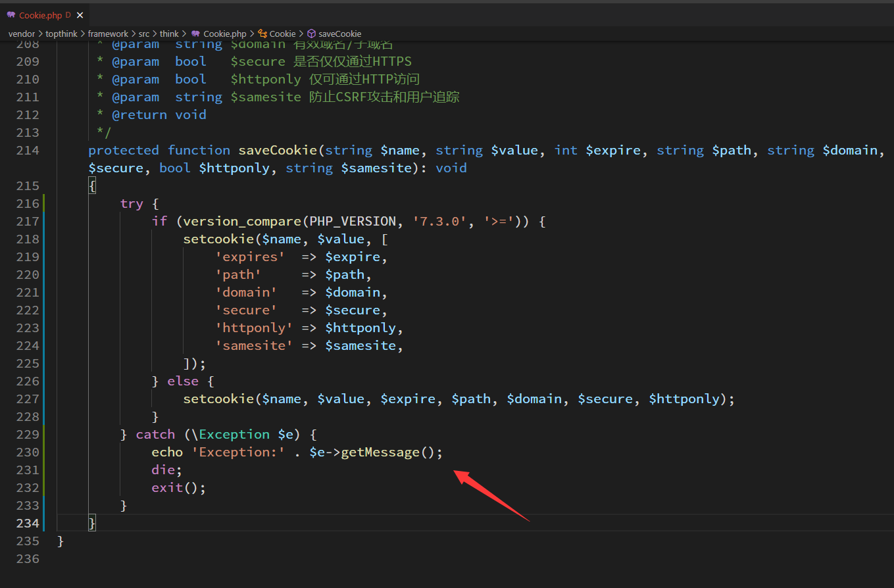The image size is (894, 588).
Task: Click the Cookie class name in the breadcrumb
Action: [x=282, y=34]
